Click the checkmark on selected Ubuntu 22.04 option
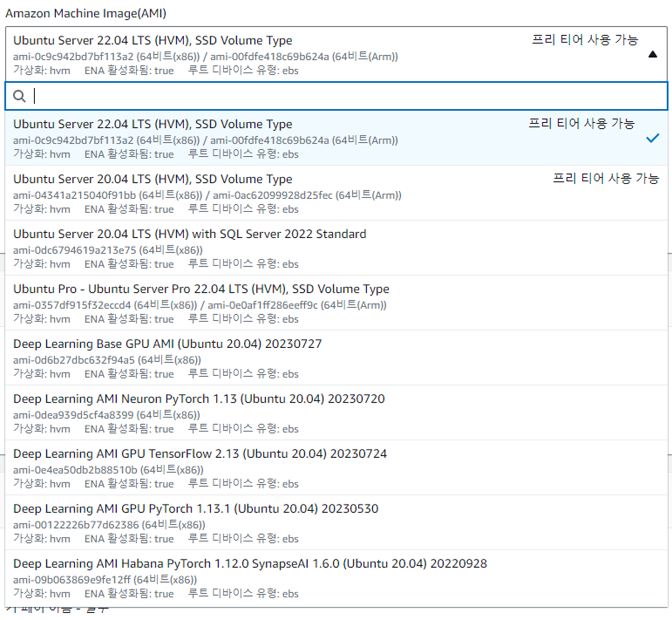This screenshot has width=672, height=620. [x=652, y=138]
